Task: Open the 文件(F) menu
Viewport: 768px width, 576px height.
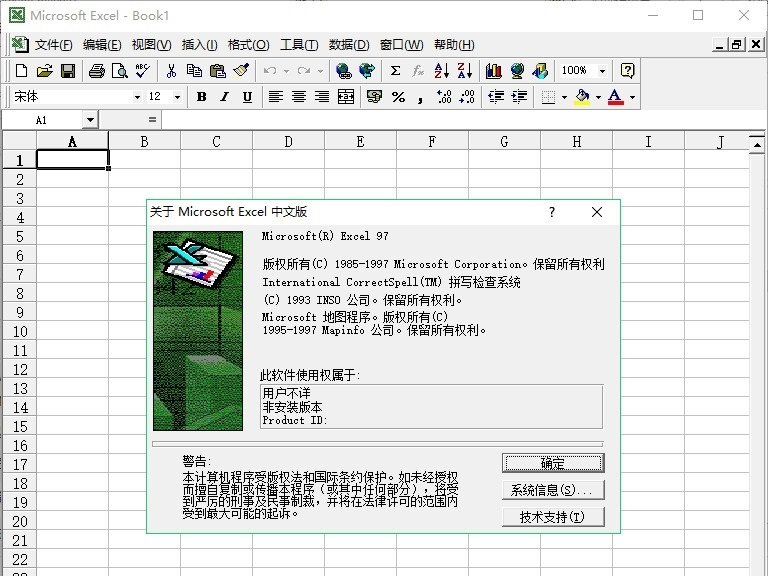Action: [x=53, y=45]
